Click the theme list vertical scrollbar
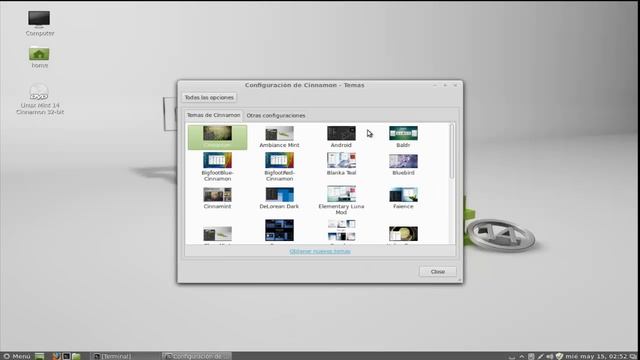The image size is (640, 360). pyautogui.click(x=451, y=151)
